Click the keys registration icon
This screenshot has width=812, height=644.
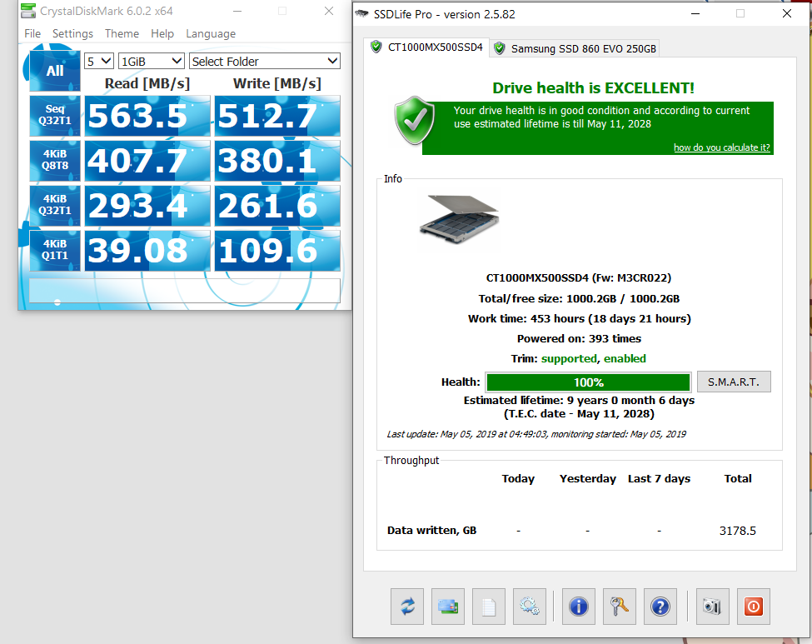tap(620, 606)
